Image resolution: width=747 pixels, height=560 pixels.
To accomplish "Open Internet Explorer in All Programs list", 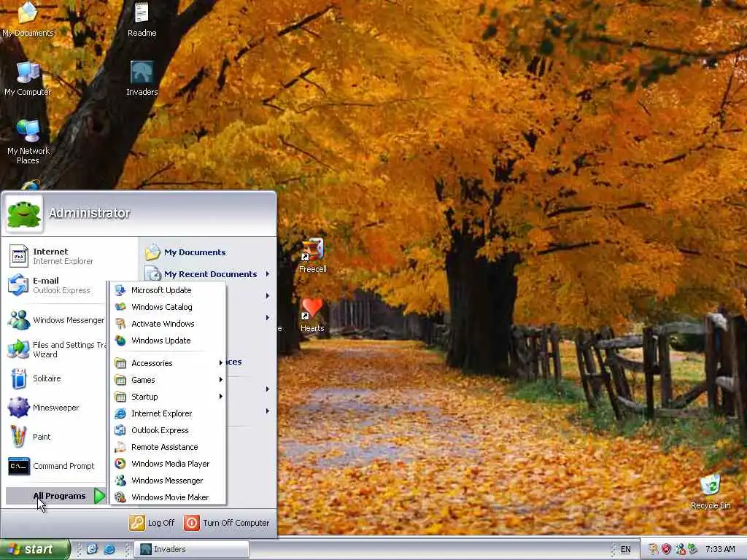I will pyautogui.click(x=169, y=413).
